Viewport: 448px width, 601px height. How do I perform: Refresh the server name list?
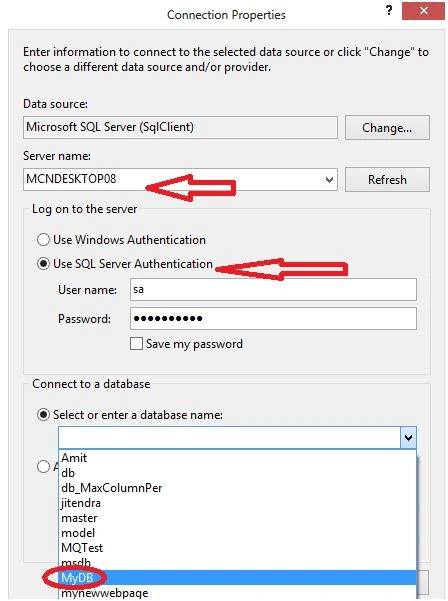(x=387, y=179)
